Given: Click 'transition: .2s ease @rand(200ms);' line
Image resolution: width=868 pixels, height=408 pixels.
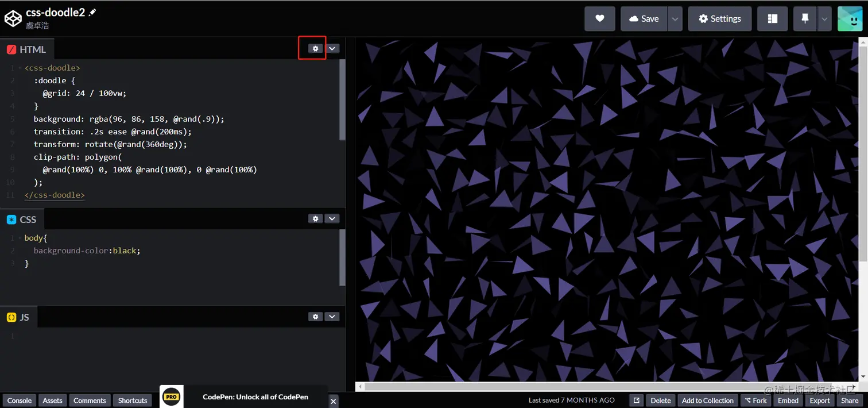Looking at the screenshot, I should pyautogui.click(x=113, y=132).
